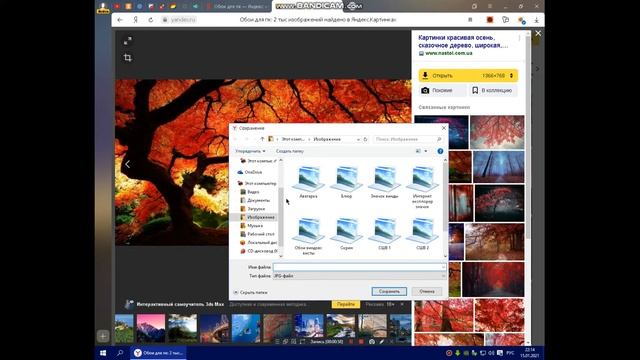
Task: Click Отмена button in dialog
Action: pos(427,291)
